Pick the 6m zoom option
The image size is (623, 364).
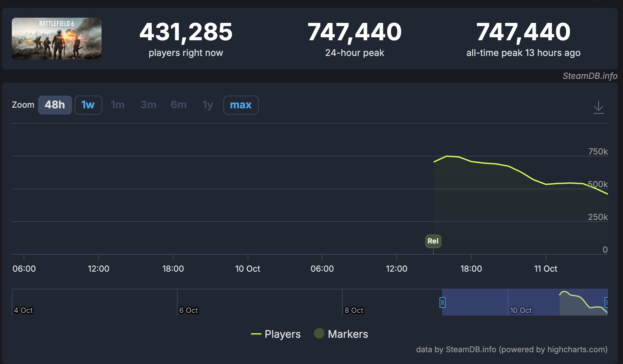click(179, 105)
